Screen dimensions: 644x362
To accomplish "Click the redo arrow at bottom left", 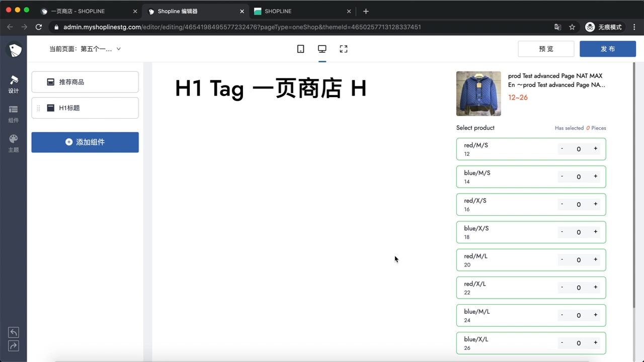I will click(13, 346).
